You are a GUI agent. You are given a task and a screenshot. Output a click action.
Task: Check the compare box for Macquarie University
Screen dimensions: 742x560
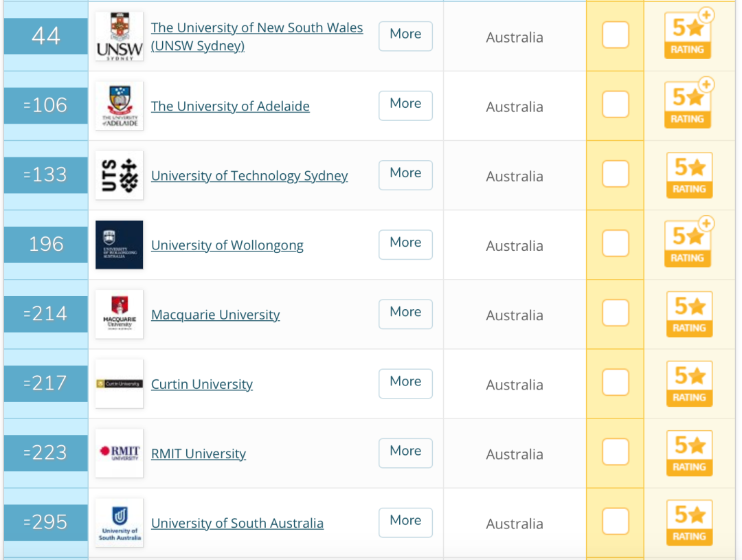pos(615,313)
